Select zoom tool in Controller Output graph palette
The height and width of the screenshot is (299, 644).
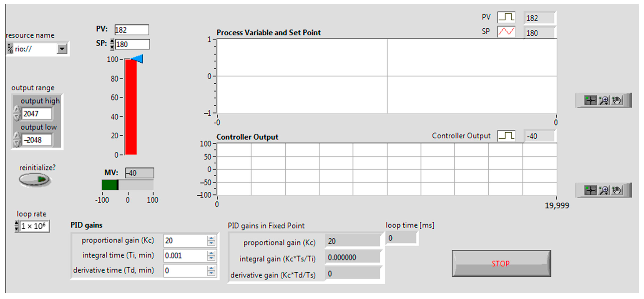[604, 191]
